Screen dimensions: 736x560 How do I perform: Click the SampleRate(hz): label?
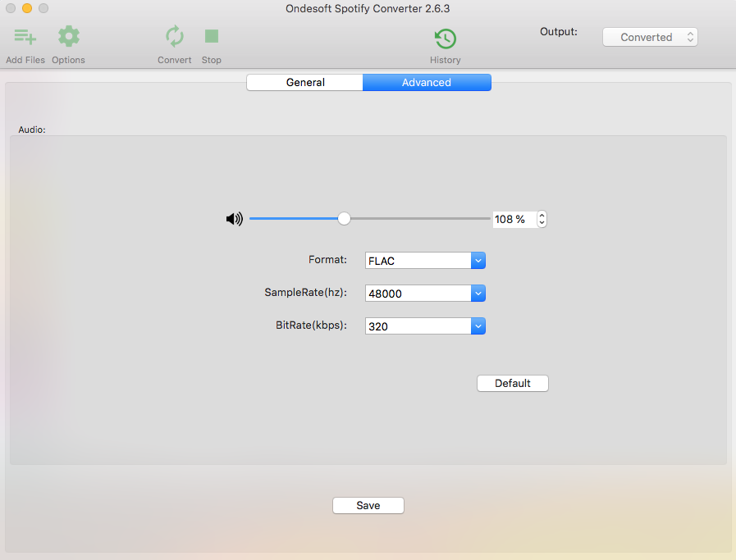pyautogui.click(x=305, y=293)
